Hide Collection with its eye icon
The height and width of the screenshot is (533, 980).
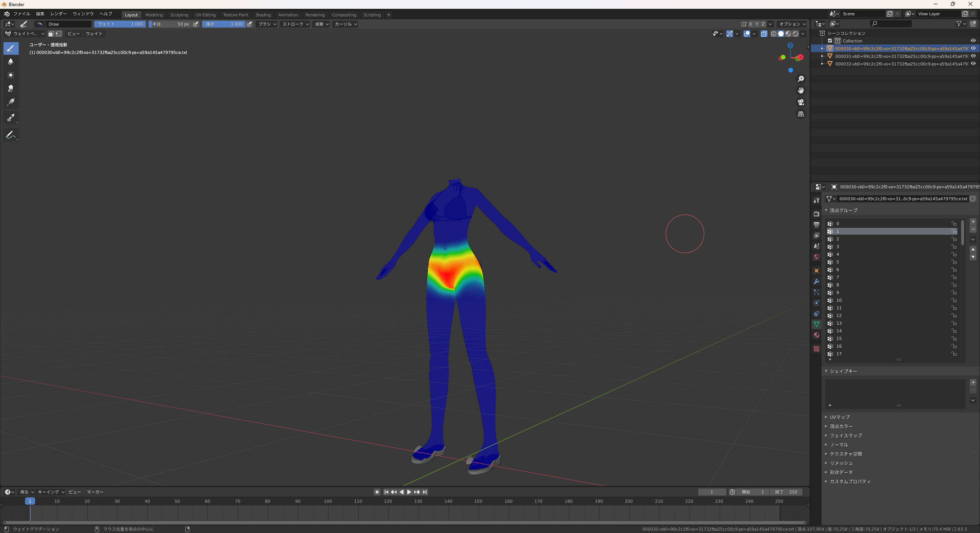(973, 41)
